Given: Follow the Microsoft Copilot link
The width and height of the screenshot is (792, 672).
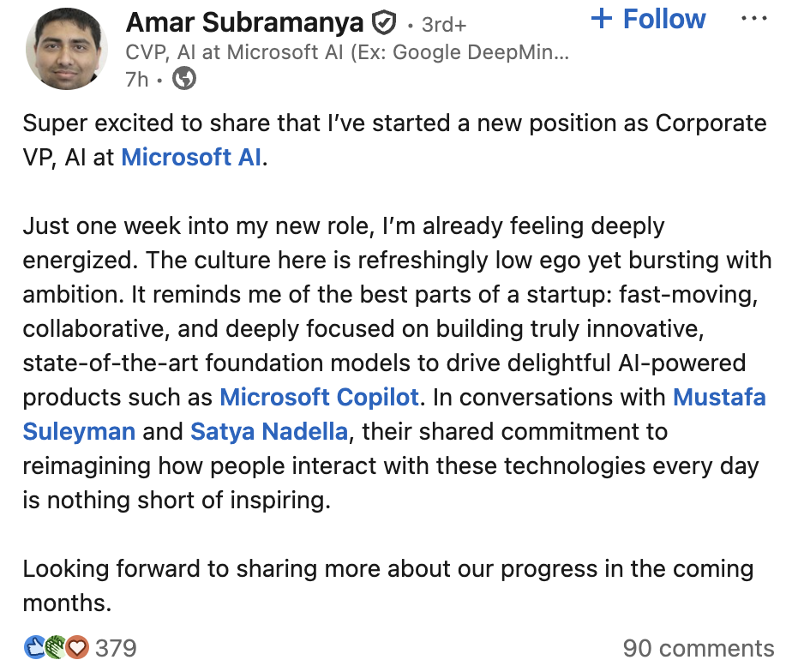Looking at the screenshot, I should (320, 398).
